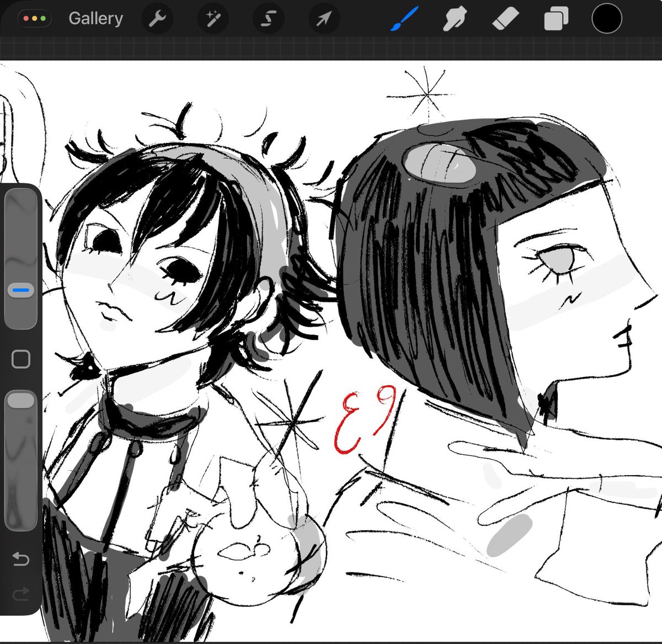Viewport: 662px width, 644px height.
Task: Click the red 69 text on canvas
Action: 365,419
